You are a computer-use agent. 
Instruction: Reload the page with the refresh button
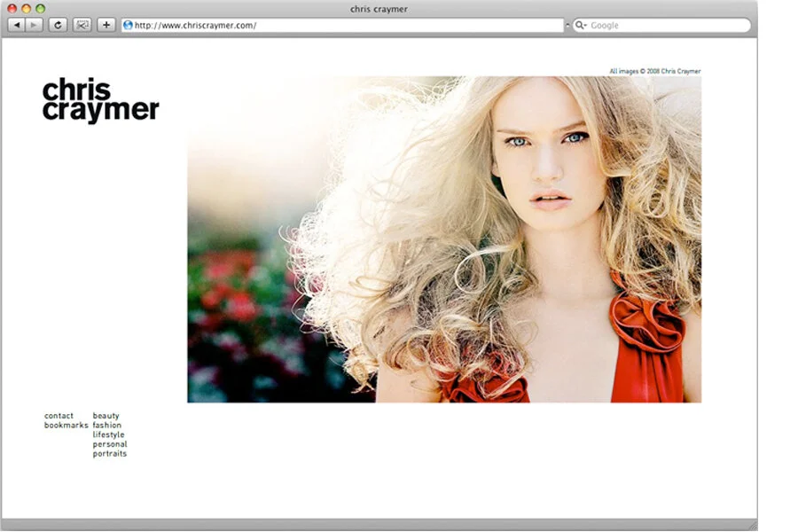click(x=58, y=25)
